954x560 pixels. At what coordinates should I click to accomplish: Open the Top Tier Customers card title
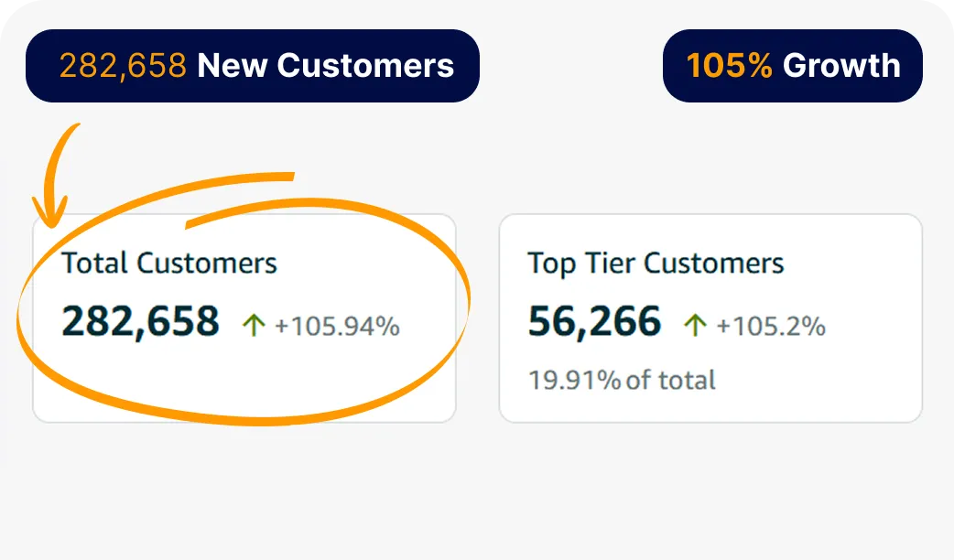coord(656,264)
